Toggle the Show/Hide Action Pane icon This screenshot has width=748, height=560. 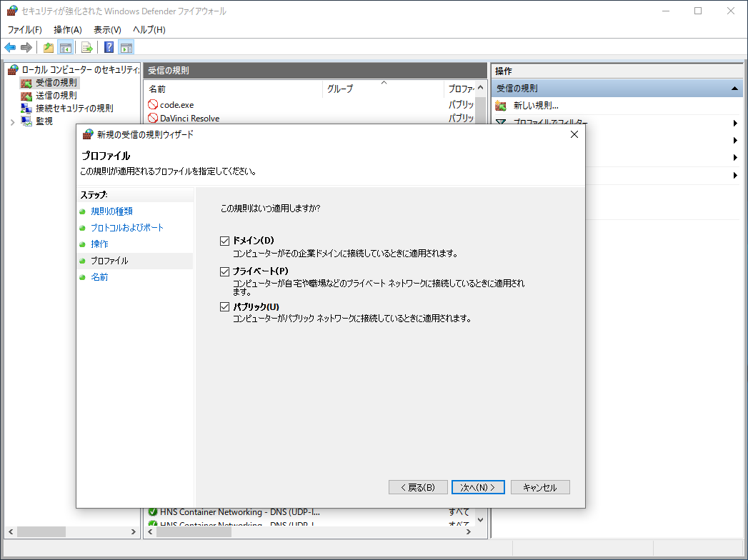pyautogui.click(x=126, y=47)
